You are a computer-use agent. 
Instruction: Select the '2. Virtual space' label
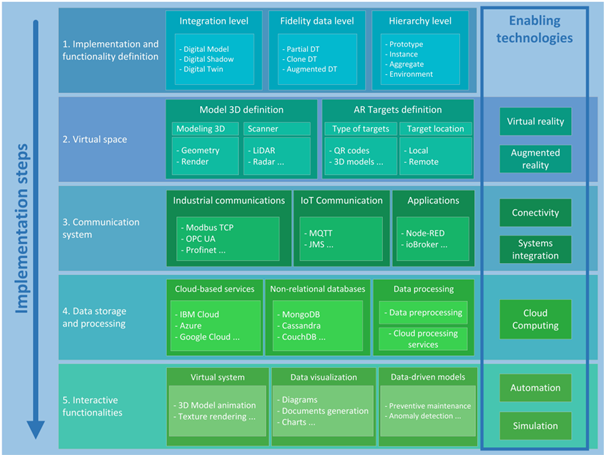click(x=95, y=139)
